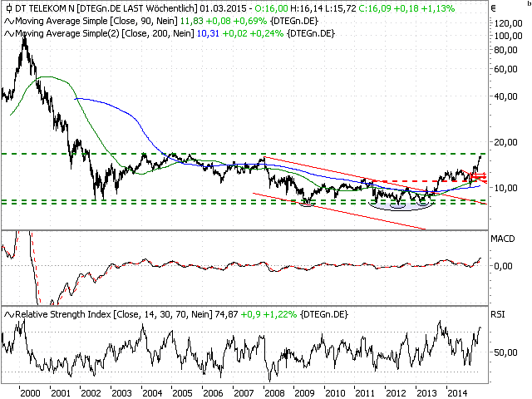The image size is (532, 399).
Task: Click the line icon beside Relative Strength Index
Action: pos(9,315)
